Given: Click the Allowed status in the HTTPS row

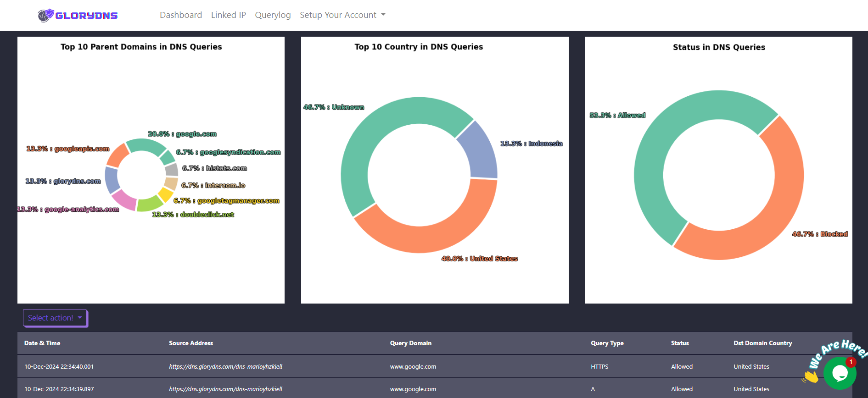Looking at the screenshot, I should click(682, 367).
